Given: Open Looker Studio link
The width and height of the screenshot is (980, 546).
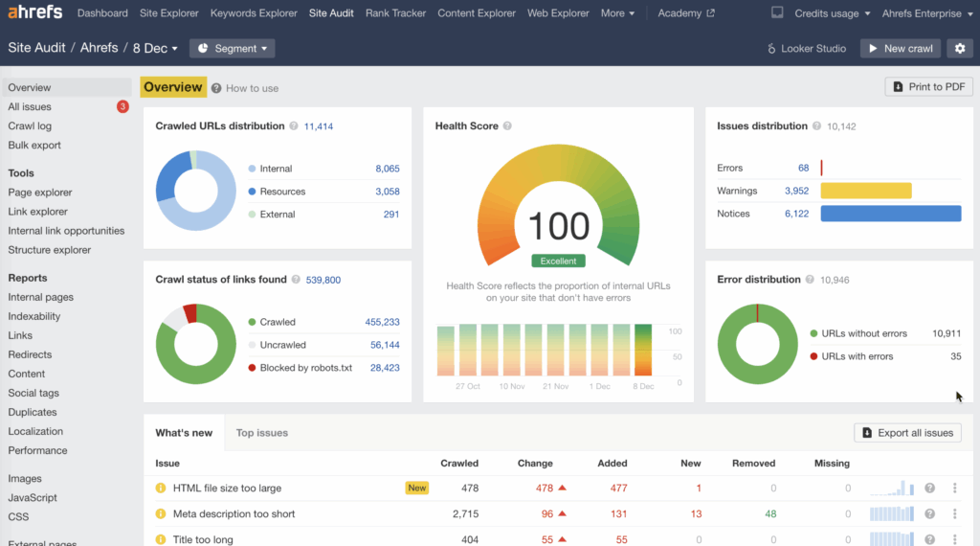Looking at the screenshot, I should pos(806,48).
